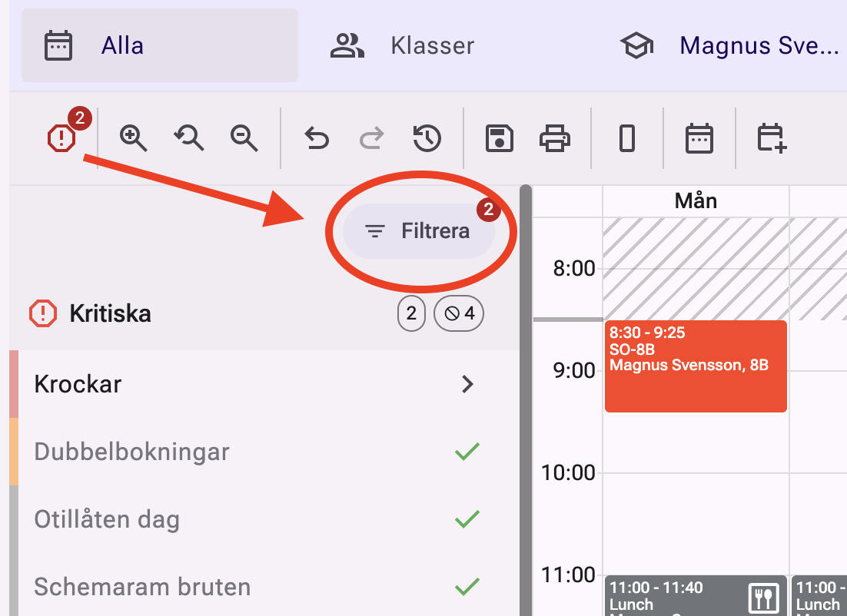Print the schedule

coord(555,139)
